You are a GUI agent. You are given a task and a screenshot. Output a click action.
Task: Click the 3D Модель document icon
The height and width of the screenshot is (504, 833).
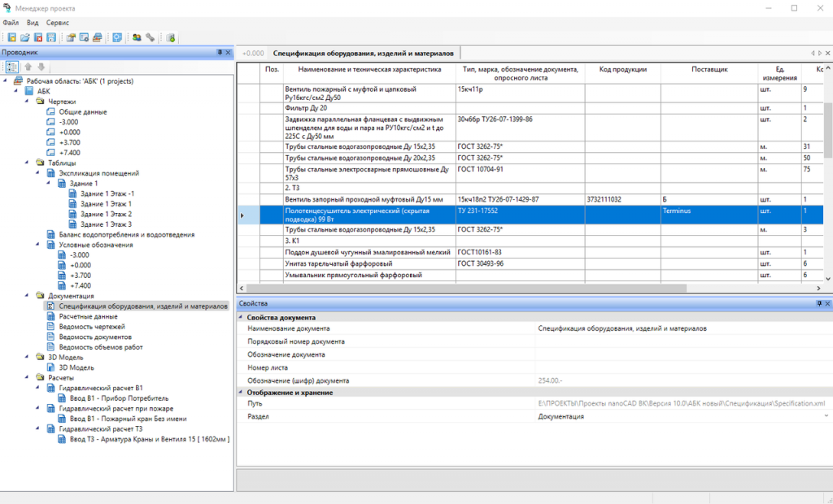(51, 367)
